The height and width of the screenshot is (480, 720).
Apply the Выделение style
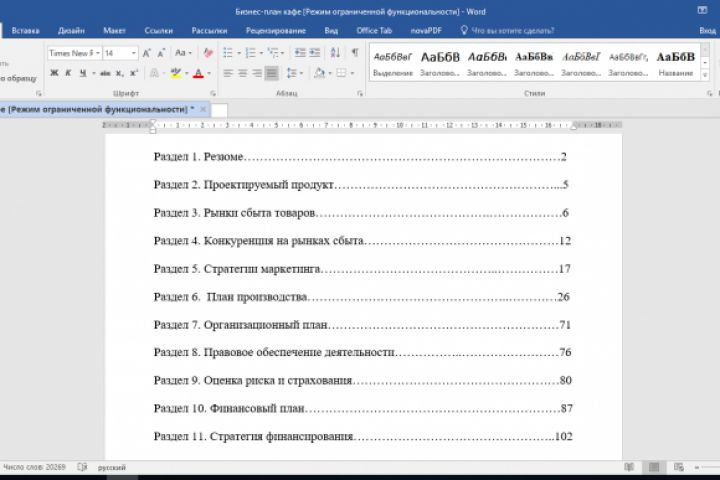point(393,63)
